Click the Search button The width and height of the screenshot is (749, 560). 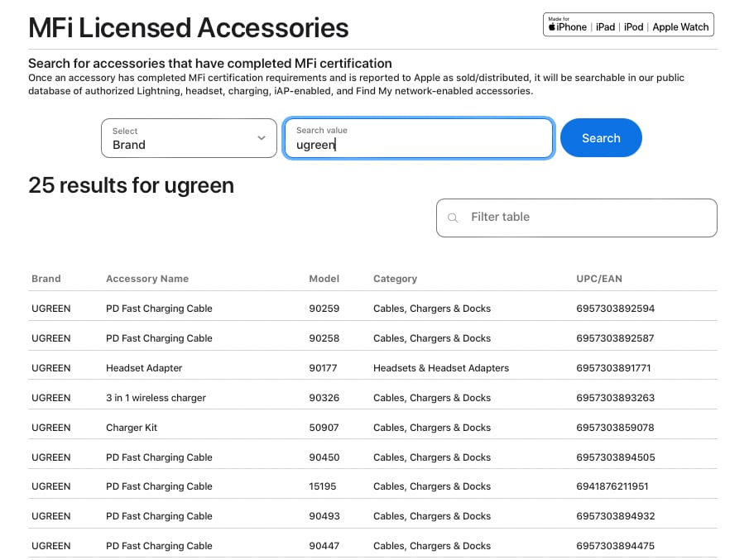[x=601, y=138]
